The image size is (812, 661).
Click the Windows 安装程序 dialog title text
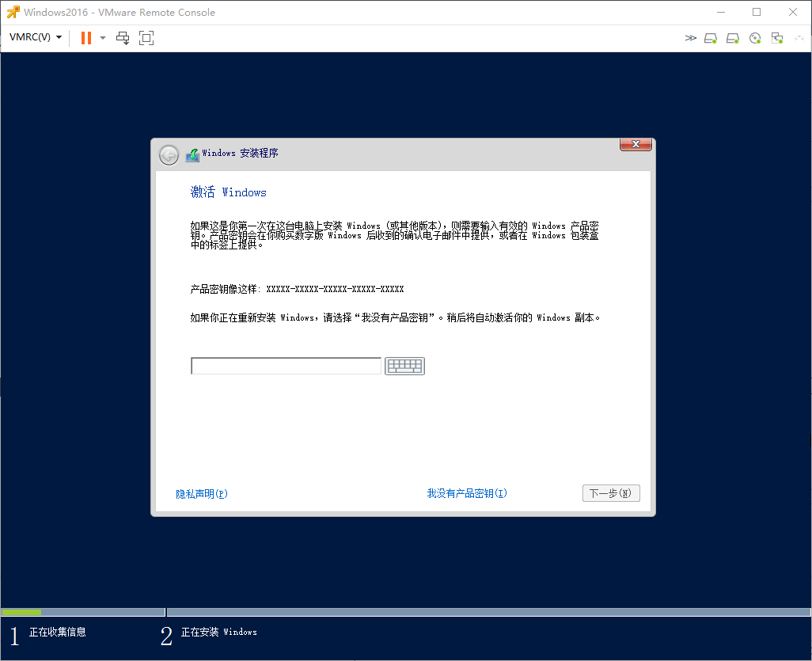point(241,153)
